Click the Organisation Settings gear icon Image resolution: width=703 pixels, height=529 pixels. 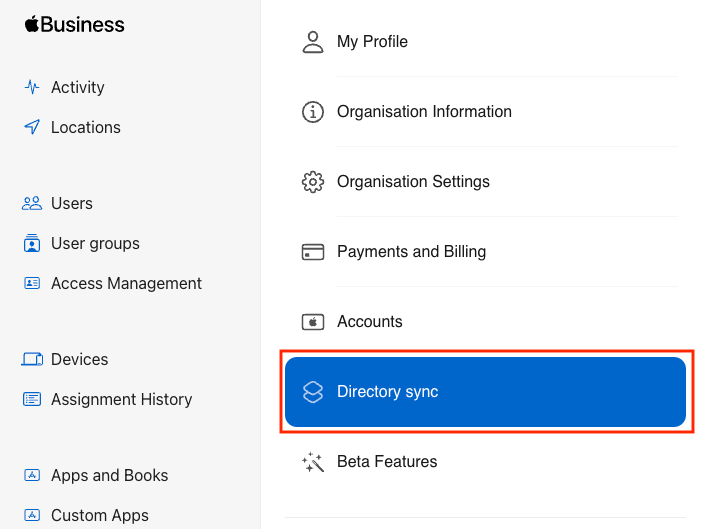[313, 182]
